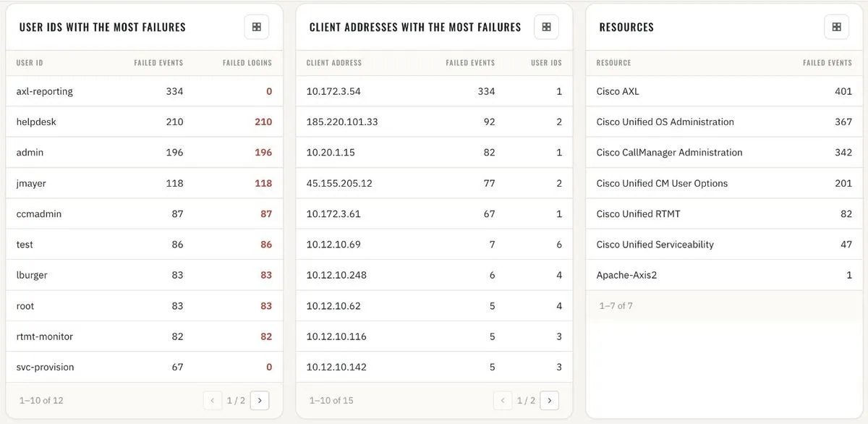868x424 pixels.
Task: Click failed logins value 86 for test
Action: [266, 245]
